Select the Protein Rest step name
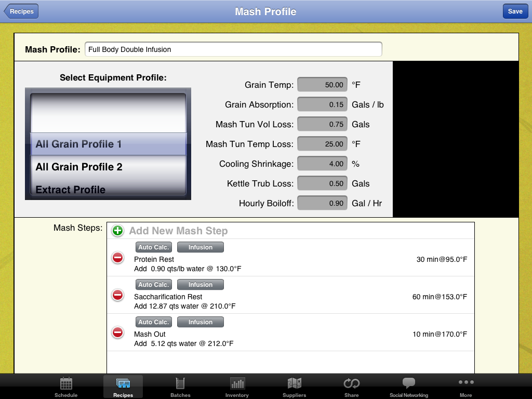The image size is (532, 399). [x=154, y=259]
